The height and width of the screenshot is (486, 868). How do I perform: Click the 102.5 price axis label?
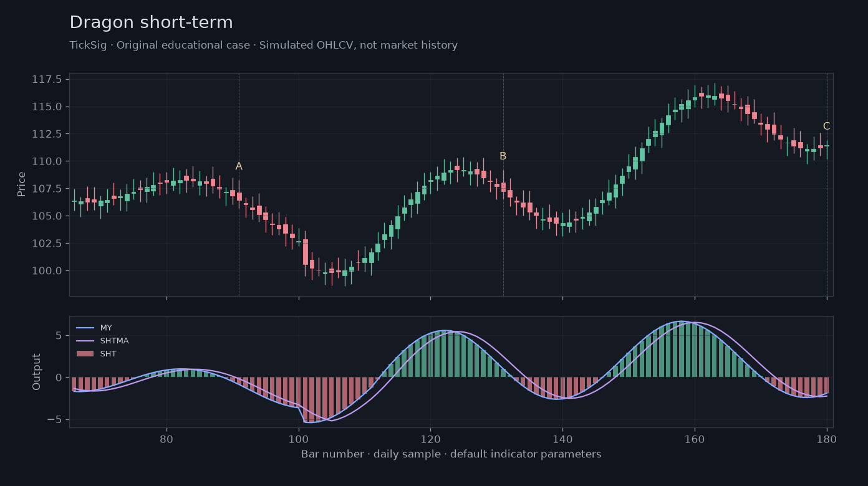pyautogui.click(x=47, y=244)
